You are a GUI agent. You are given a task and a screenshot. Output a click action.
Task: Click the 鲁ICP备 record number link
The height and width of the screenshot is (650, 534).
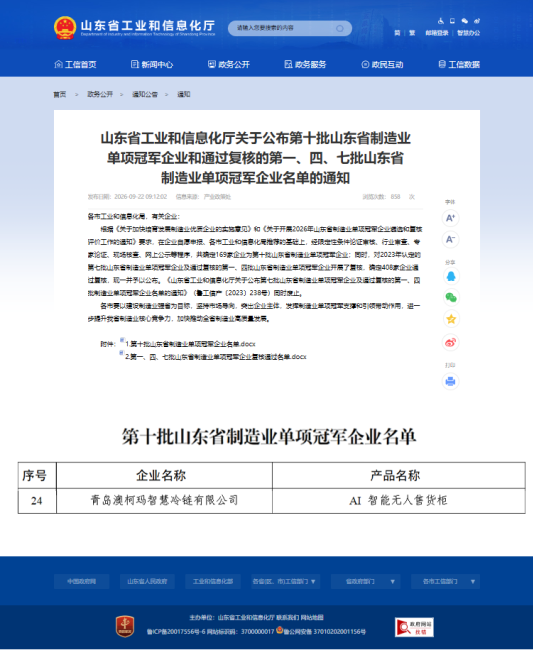pos(176,632)
